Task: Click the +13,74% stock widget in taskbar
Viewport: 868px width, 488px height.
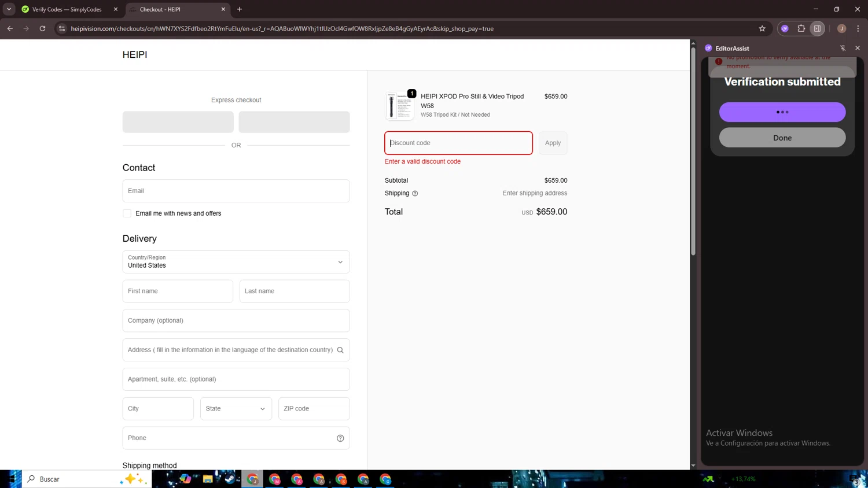Action: point(729,479)
